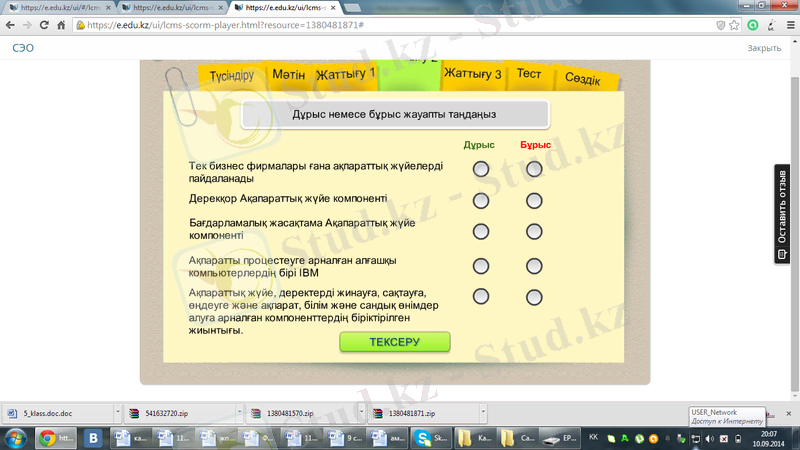Open the Сөздік tab
The image size is (800, 450).
[582, 79]
